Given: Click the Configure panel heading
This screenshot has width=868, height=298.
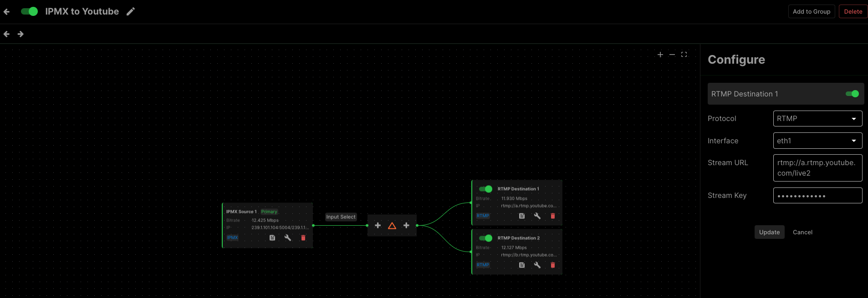Looking at the screenshot, I should 736,60.
